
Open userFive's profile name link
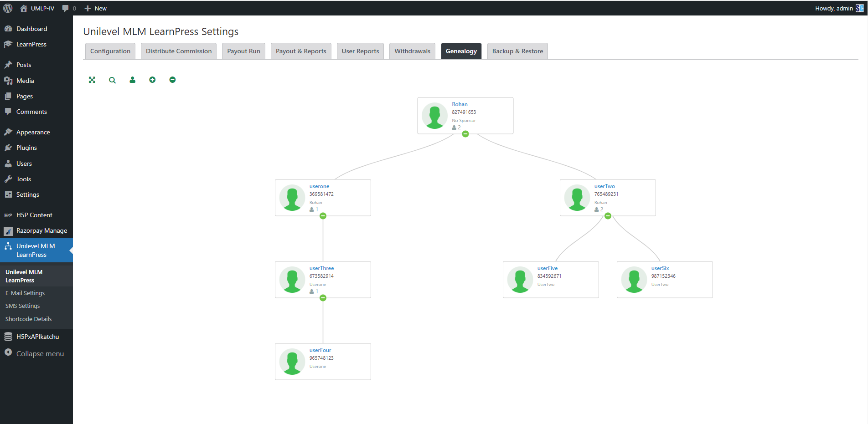click(x=547, y=268)
